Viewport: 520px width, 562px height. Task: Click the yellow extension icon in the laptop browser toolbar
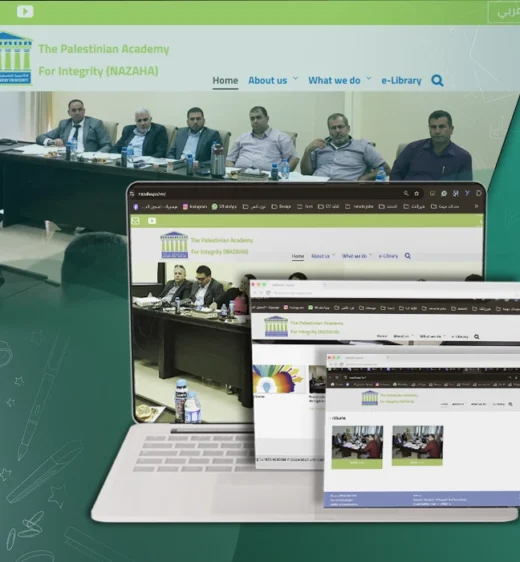coord(432,194)
